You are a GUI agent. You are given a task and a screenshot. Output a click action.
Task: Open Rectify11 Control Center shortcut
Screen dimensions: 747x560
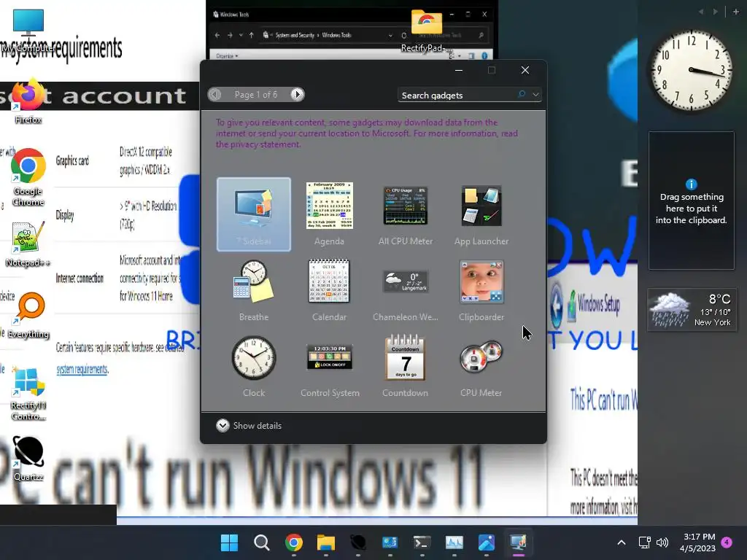[x=28, y=393]
